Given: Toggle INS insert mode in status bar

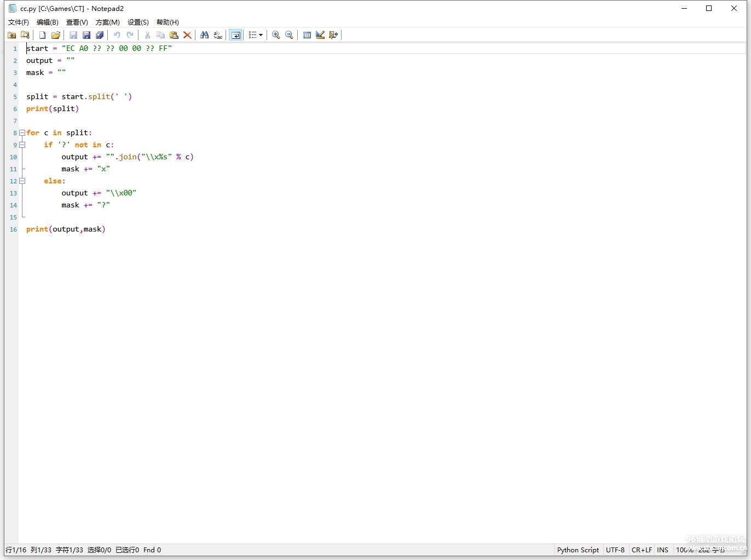Looking at the screenshot, I should (662, 550).
